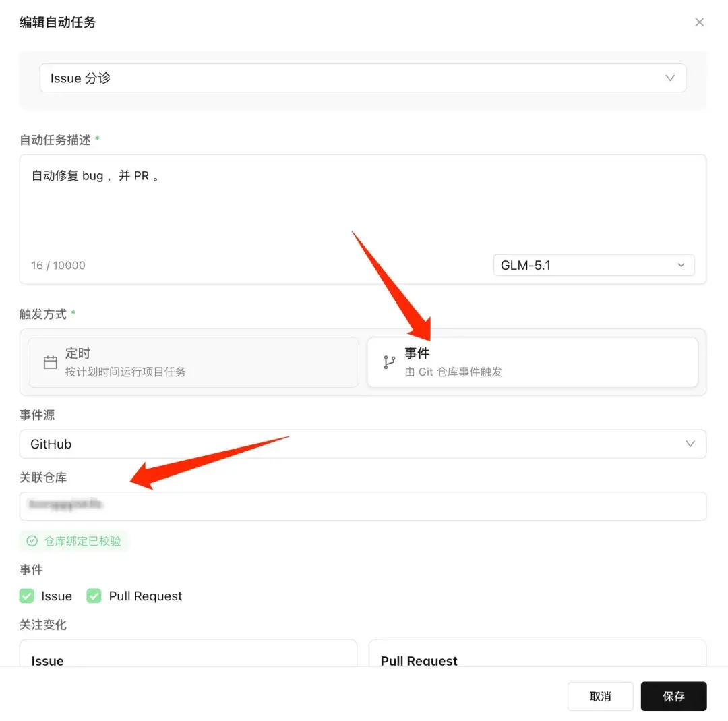Click the 仓库绑定已校验 check circle icon

tap(32, 541)
